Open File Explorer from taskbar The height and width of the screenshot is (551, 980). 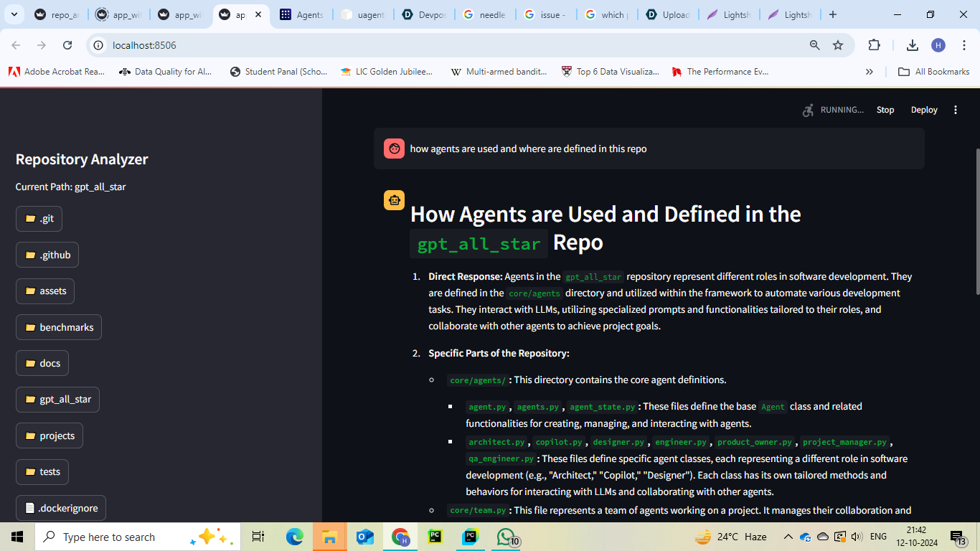click(329, 537)
